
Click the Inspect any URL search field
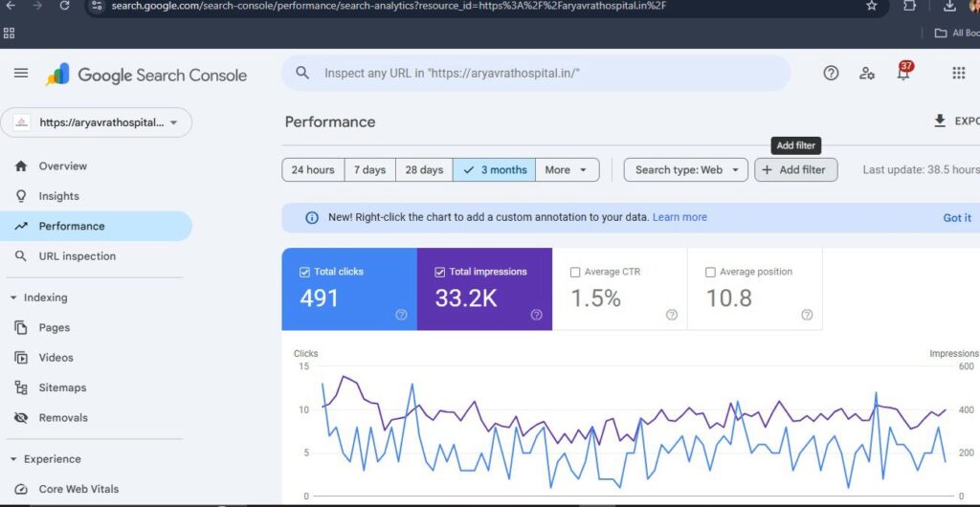(536, 74)
